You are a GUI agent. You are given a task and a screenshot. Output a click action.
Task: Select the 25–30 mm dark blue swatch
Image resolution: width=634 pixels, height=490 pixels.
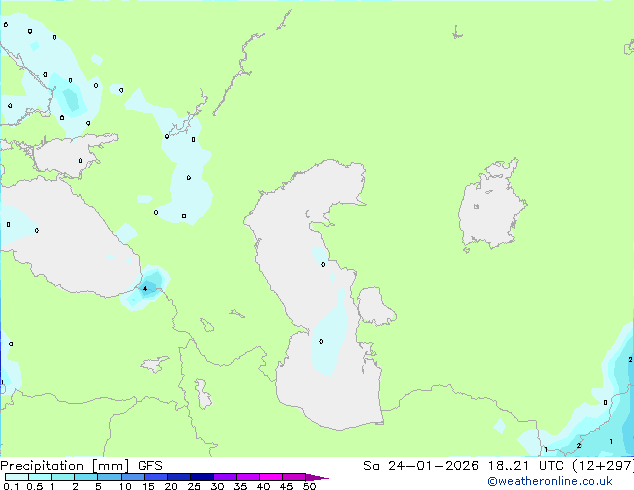click(201, 477)
